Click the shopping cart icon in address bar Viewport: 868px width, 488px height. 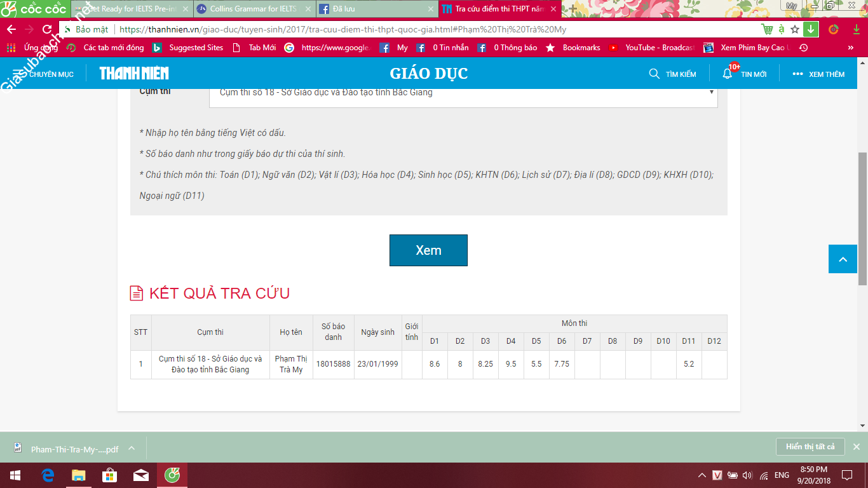pos(768,29)
